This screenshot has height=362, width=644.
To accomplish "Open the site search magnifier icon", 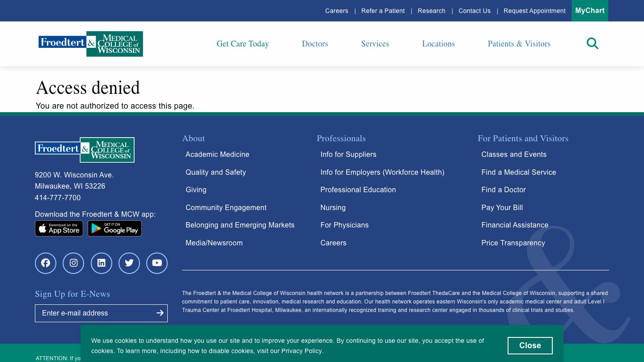I will click(592, 43).
